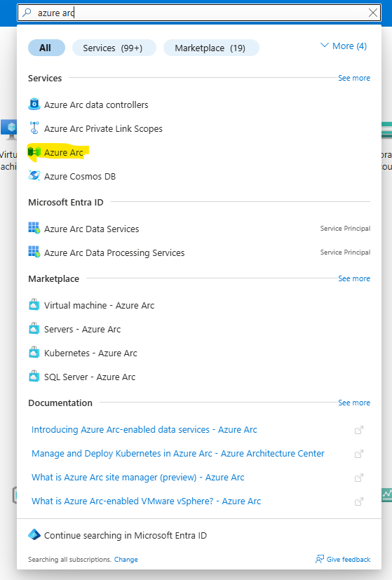Open Azure Arc data controllers result
Viewport: 392px width, 580px height.
tap(96, 105)
